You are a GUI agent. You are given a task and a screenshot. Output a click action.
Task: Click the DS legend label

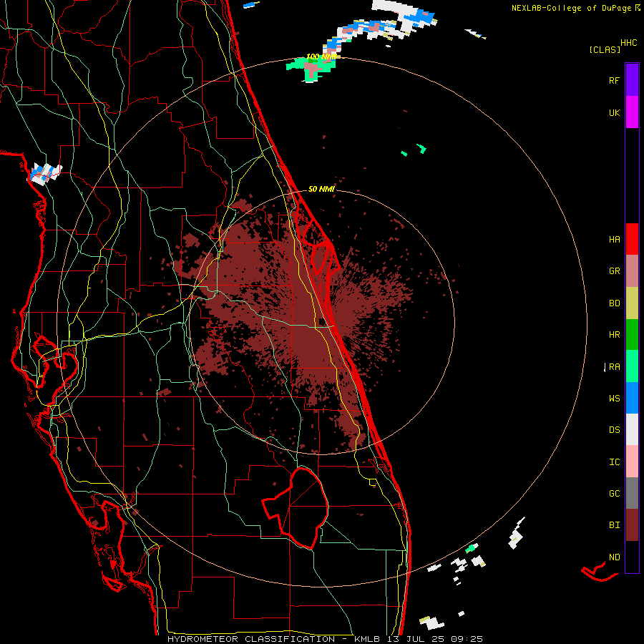[x=614, y=430]
